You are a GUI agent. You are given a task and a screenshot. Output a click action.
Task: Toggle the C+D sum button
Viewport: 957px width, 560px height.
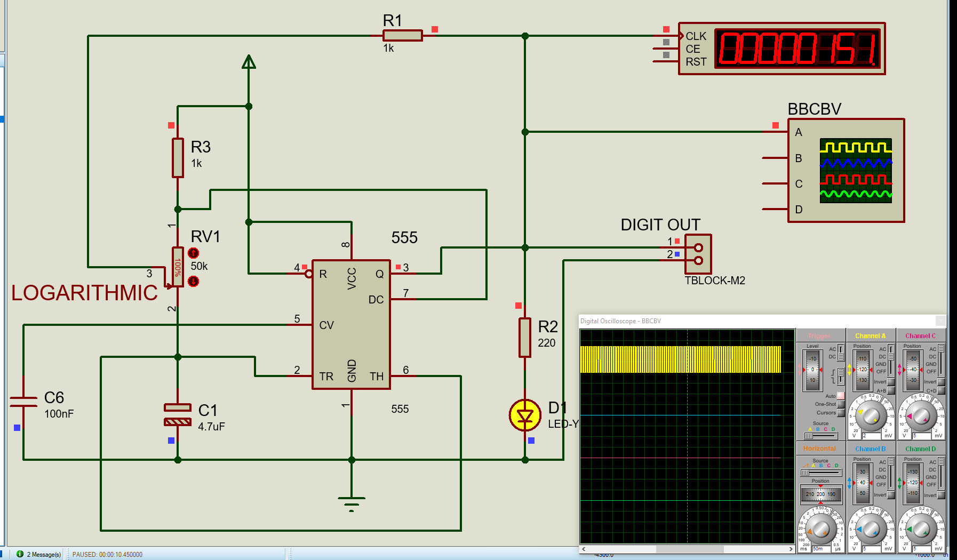pyautogui.click(x=941, y=391)
